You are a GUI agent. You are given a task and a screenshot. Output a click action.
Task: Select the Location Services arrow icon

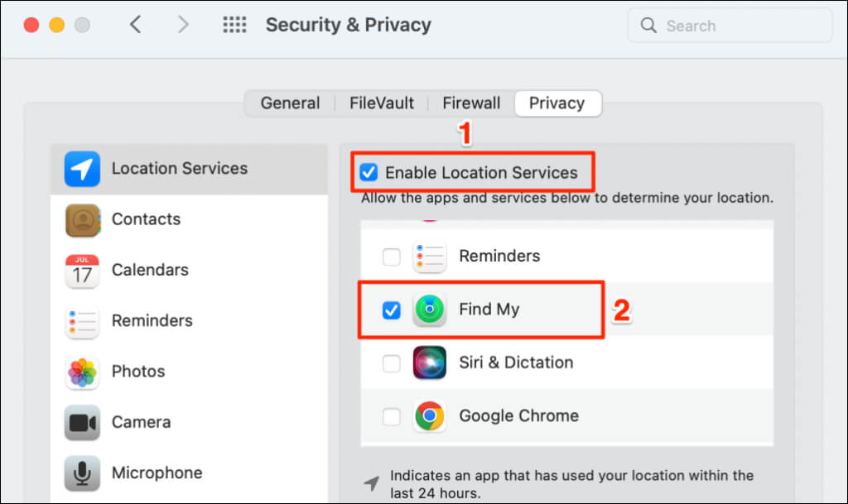tap(82, 169)
